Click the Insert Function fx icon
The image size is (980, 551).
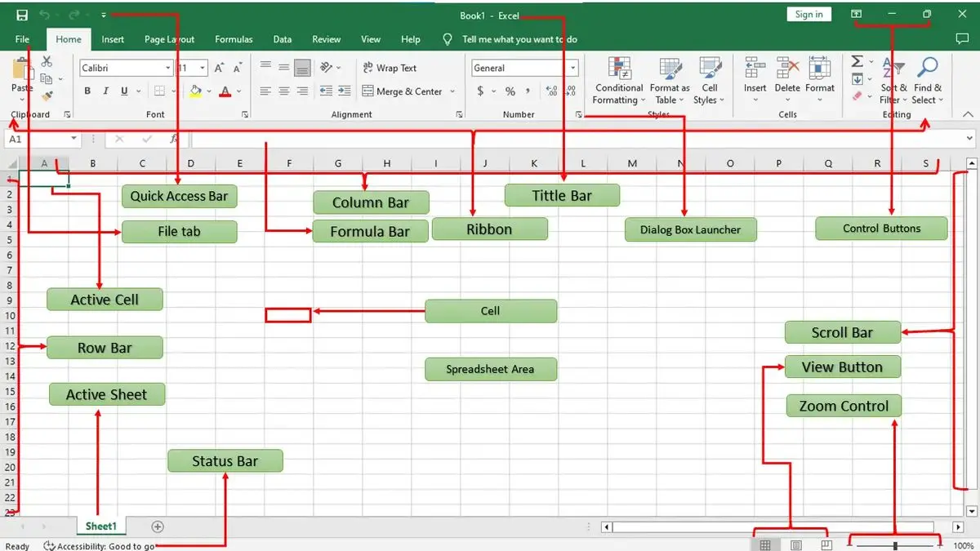point(173,140)
